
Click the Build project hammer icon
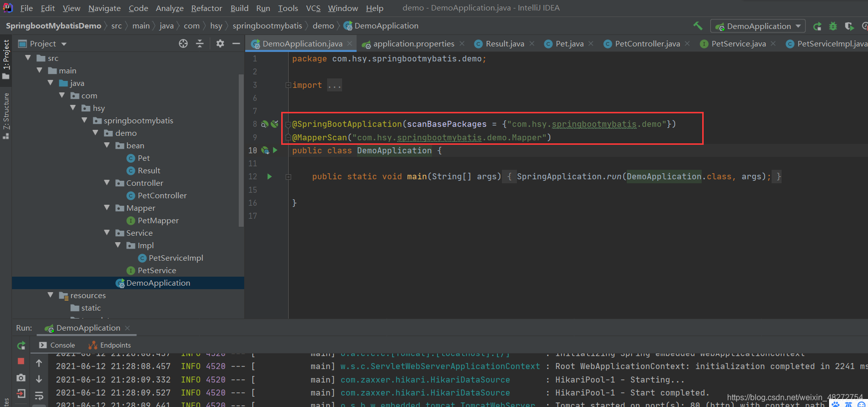click(698, 26)
